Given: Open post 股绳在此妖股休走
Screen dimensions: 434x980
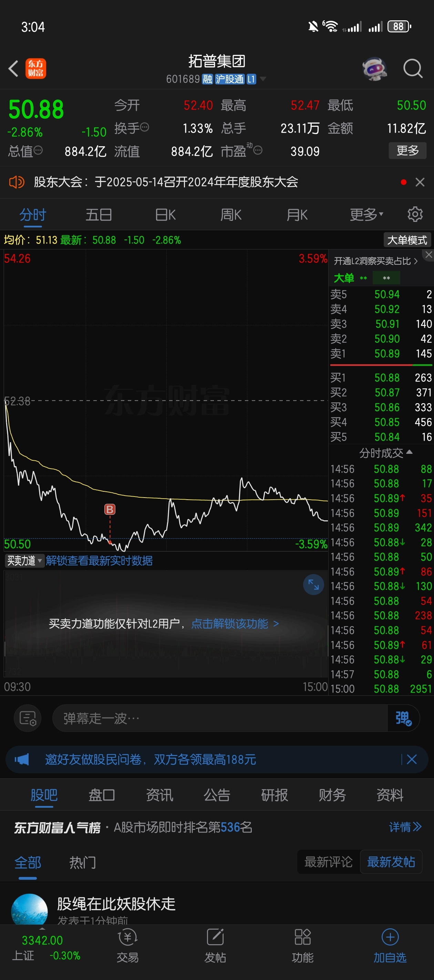Looking at the screenshot, I should (x=116, y=904).
